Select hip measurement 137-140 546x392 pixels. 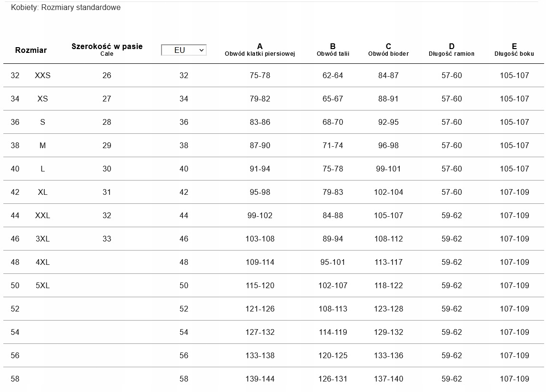[388, 379]
